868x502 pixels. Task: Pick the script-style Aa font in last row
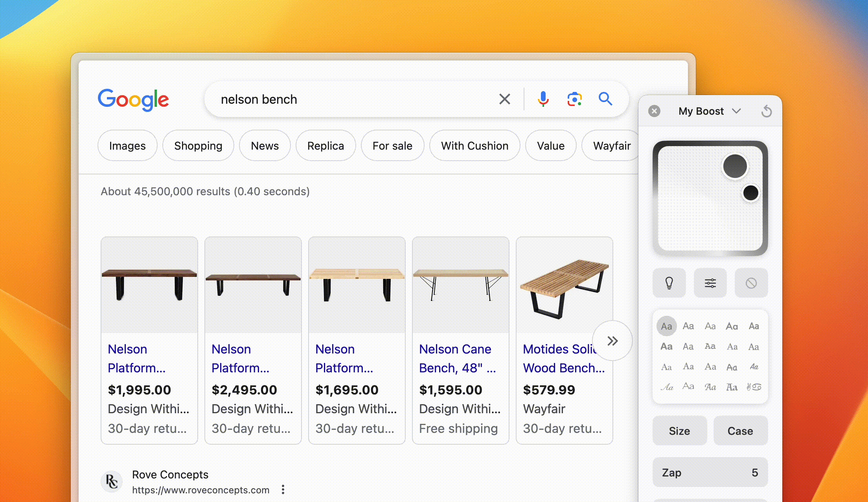[x=666, y=387]
